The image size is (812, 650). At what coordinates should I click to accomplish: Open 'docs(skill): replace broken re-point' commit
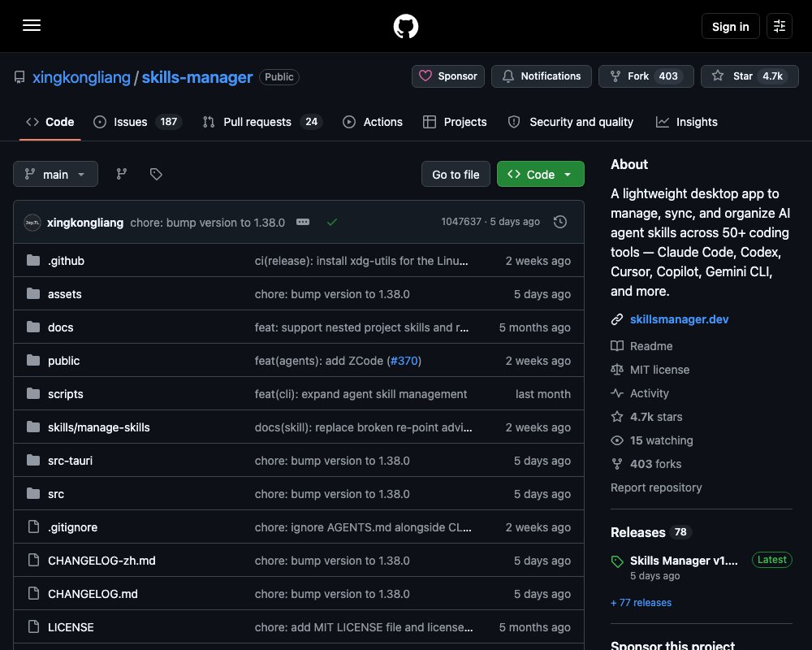click(364, 427)
